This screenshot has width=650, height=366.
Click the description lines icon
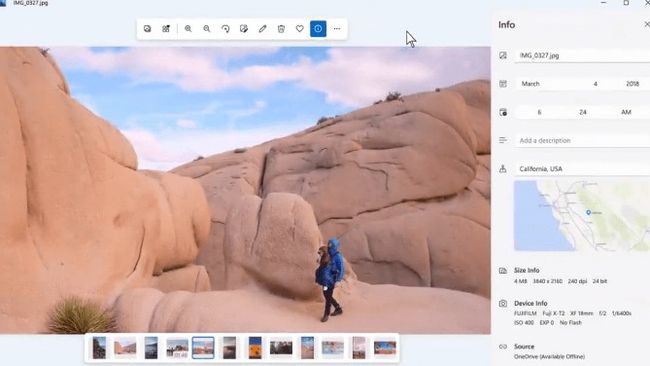click(x=503, y=141)
